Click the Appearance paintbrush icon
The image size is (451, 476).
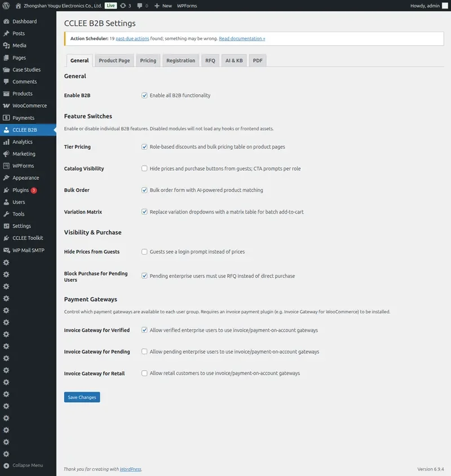coord(6,178)
